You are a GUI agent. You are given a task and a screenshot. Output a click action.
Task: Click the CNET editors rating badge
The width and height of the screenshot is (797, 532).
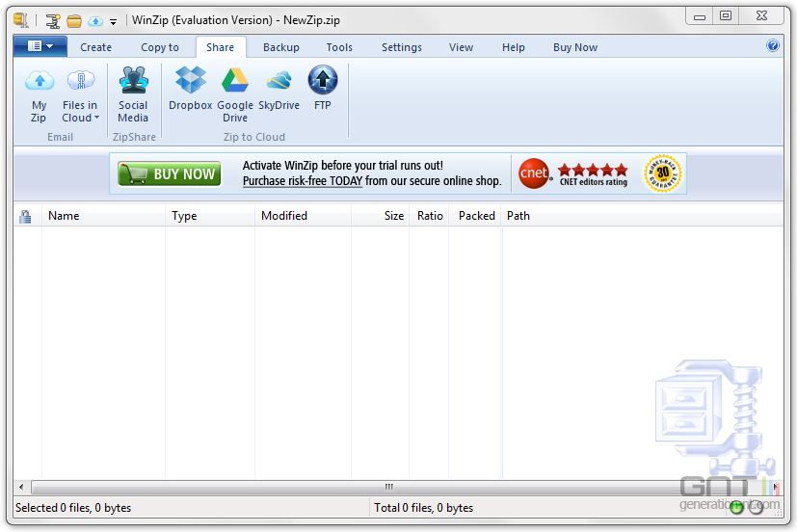coord(572,173)
